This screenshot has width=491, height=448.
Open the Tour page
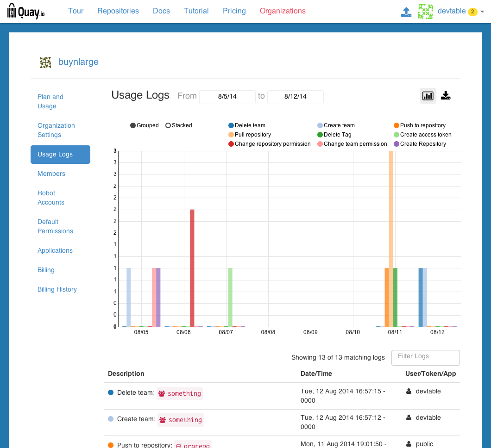76,11
